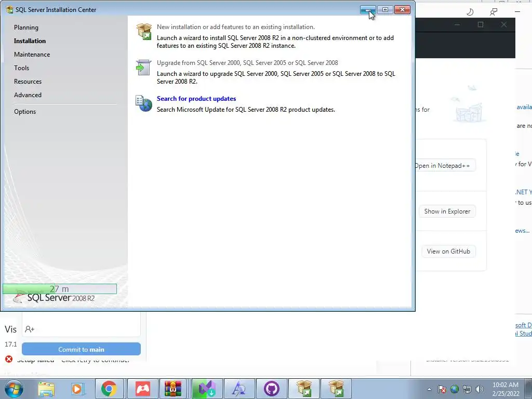The image size is (532, 399).
Task: Open WinRAR from the taskbar
Action: pos(173,389)
